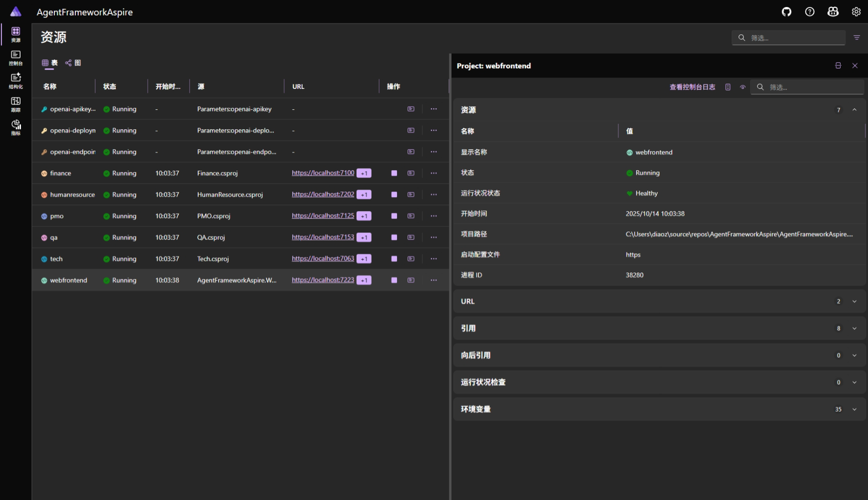Toggle the eye icon to show values

[743, 87]
